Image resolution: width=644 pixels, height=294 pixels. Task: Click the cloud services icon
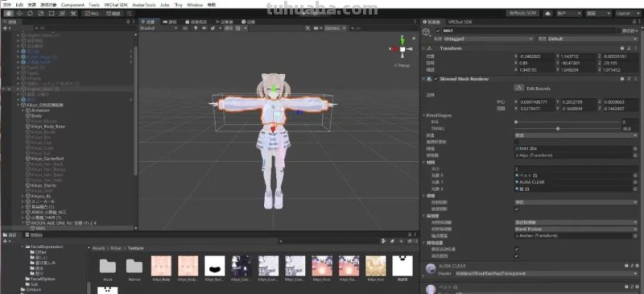pos(547,14)
